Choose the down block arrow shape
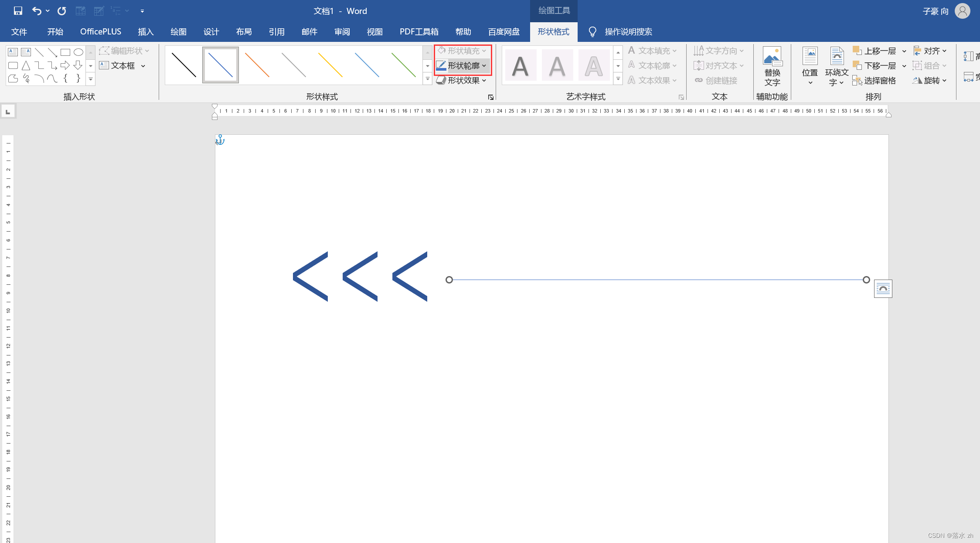Viewport: 980px width, 543px height. (x=78, y=65)
